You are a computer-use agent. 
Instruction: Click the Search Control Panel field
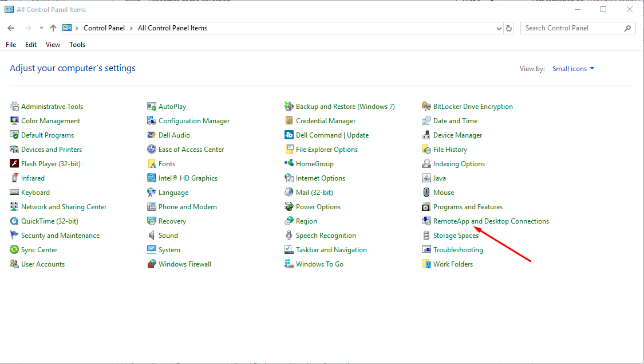click(571, 28)
